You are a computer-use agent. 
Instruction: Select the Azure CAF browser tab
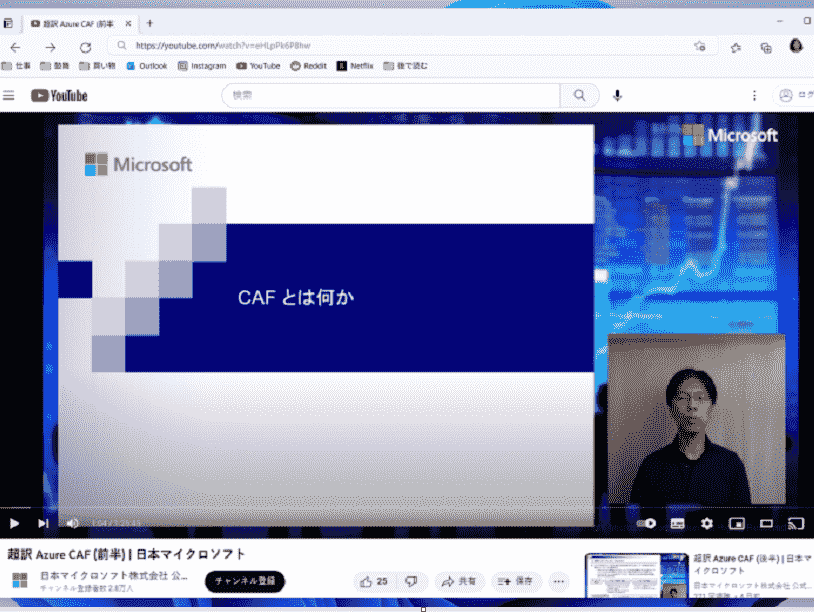(78, 23)
